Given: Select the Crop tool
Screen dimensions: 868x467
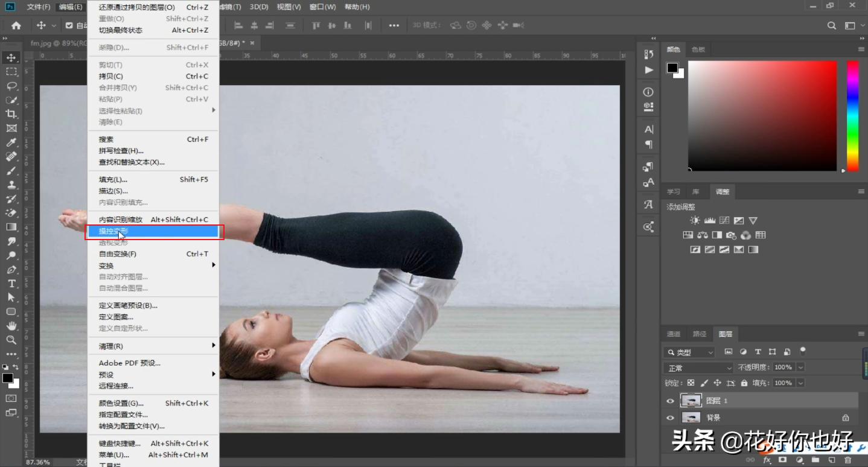Looking at the screenshot, I should (11, 114).
